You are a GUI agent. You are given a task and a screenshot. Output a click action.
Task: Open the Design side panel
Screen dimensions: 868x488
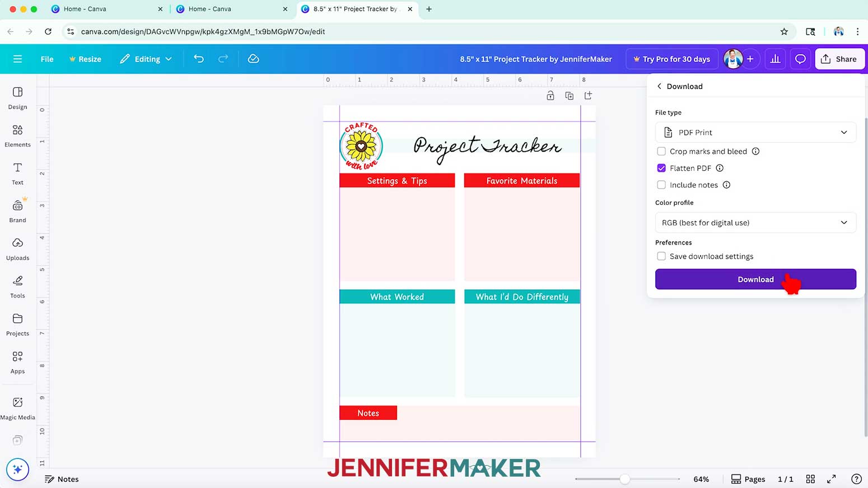(17, 98)
